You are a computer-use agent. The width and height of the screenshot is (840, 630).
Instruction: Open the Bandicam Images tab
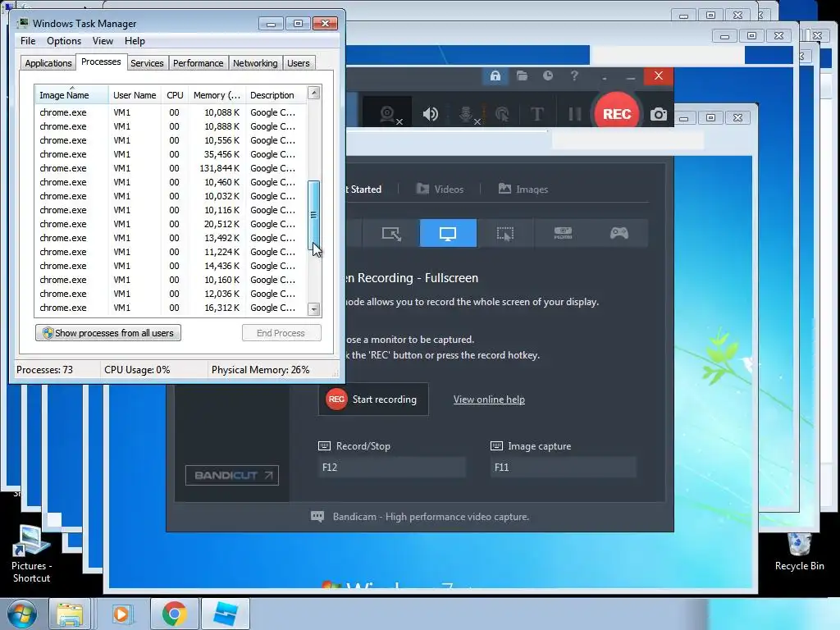(x=523, y=189)
